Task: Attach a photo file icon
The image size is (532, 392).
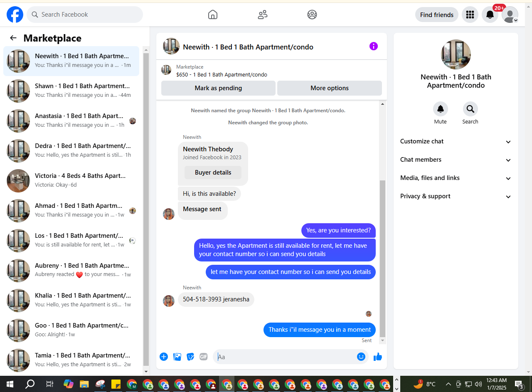Action: [x=177, y=357]
